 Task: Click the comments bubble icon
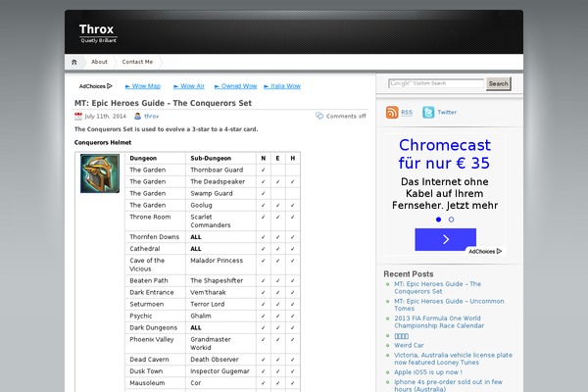point(319,116)
